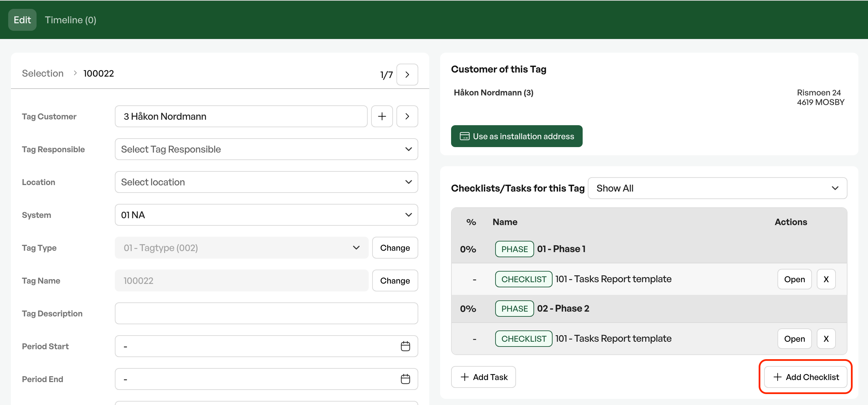The height and width of the screenshot is (405, 868).
Task: Click the Tag Name label
Action: [x=41, y=280]
